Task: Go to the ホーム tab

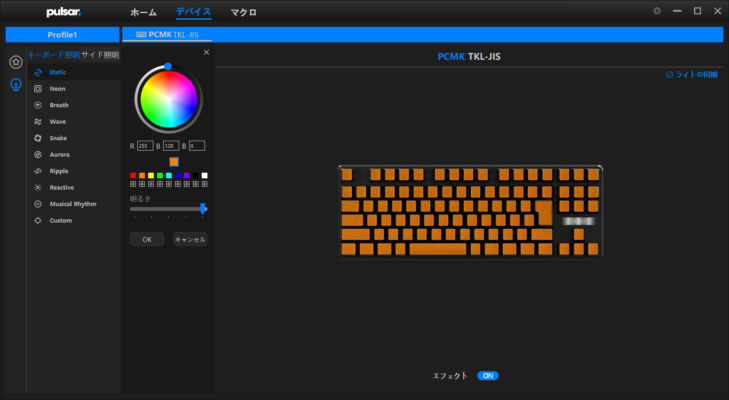Action: click(x=143, y=13)
